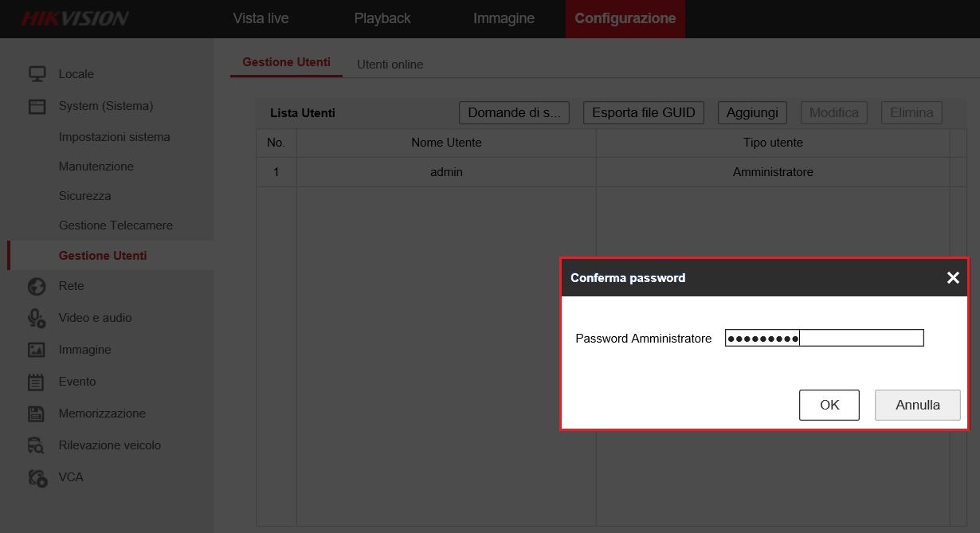Screen dimensions: 980x533
Task: Open Sicurezza submenu item
Action: pos(85,196)
